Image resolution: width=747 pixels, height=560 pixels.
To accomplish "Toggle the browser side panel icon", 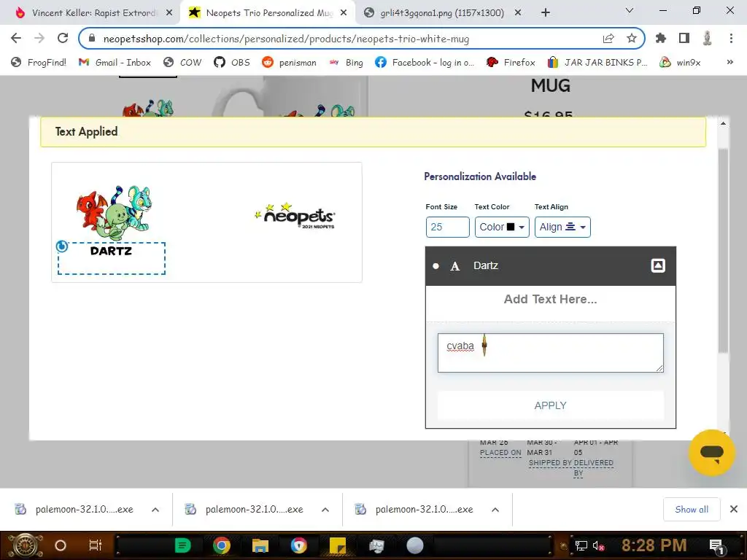I will 684,38.
